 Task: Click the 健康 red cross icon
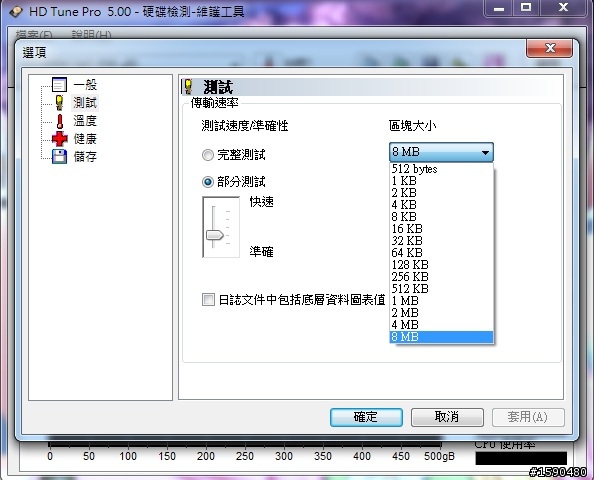pyautogui.click(x=59, y=139)
